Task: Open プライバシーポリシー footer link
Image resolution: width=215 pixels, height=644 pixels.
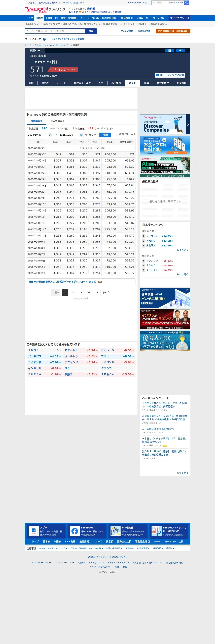Action: pos(41,563)
